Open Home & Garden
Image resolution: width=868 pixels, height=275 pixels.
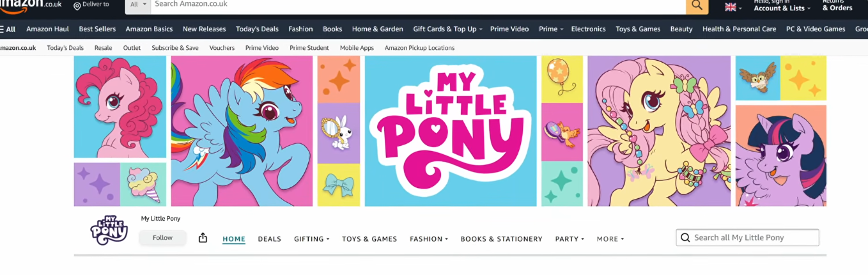[x=377, y=29]
